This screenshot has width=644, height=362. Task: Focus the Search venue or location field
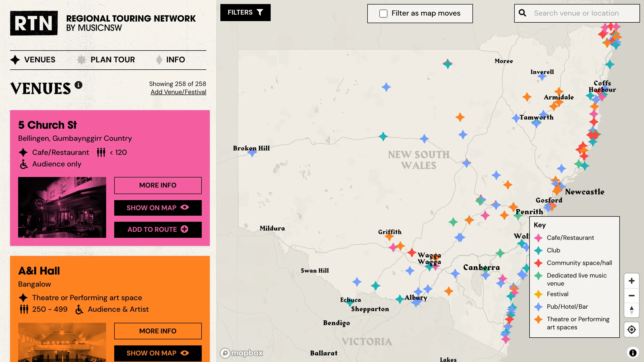[x=577, y=13]
